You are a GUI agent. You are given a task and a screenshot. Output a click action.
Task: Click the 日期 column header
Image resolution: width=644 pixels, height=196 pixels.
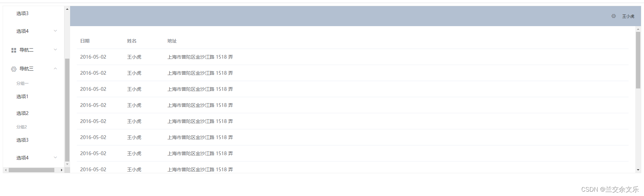tap(85, 41)
